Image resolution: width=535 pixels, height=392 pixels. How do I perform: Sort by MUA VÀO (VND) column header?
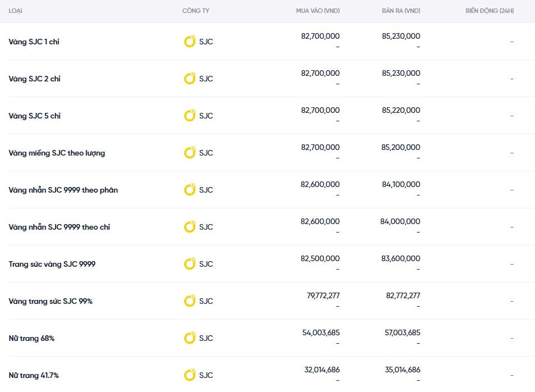[x=318, y=11]
